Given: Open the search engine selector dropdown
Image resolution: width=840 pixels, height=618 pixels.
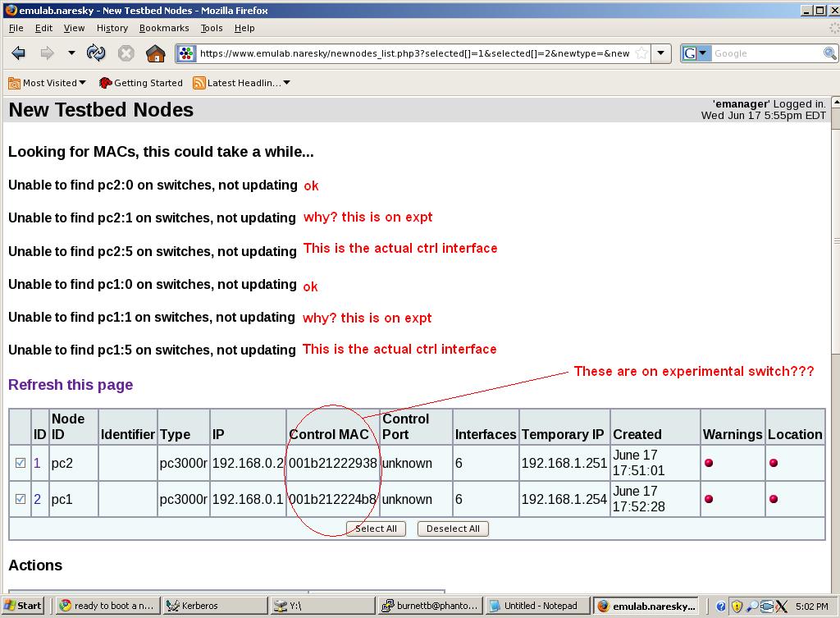Looking at the screenshot, I should [x=696, y=53].
